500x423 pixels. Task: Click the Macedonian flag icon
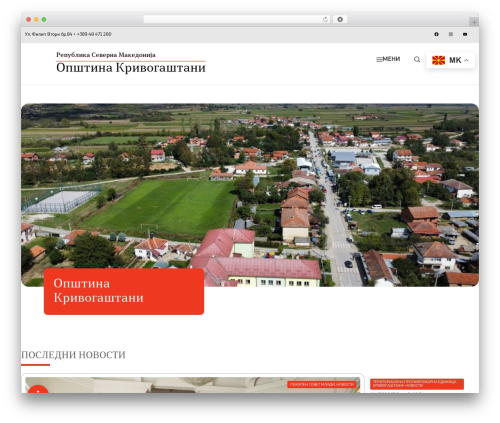(x=439, y=60)
